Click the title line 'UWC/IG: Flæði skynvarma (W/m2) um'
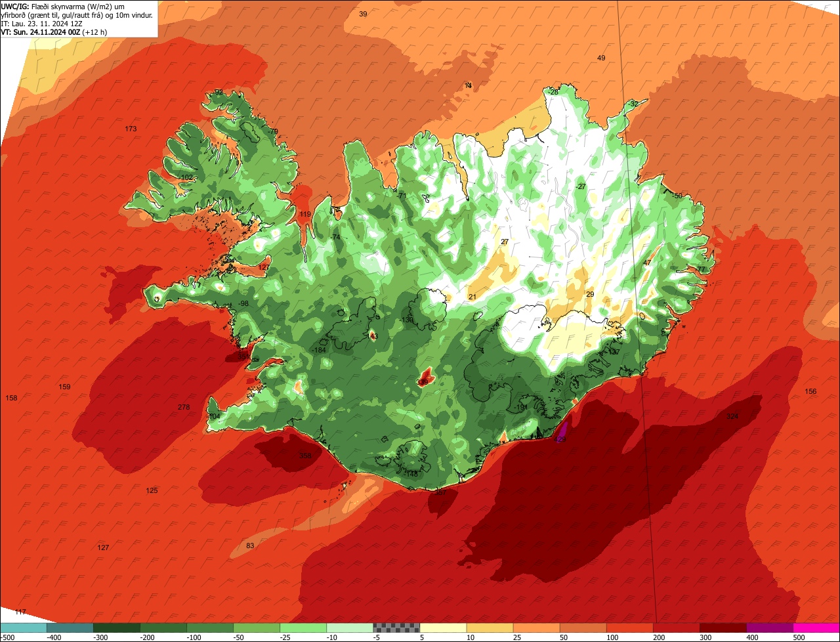The height and width of the screenshot is (642, 840). tap(63, 6)
